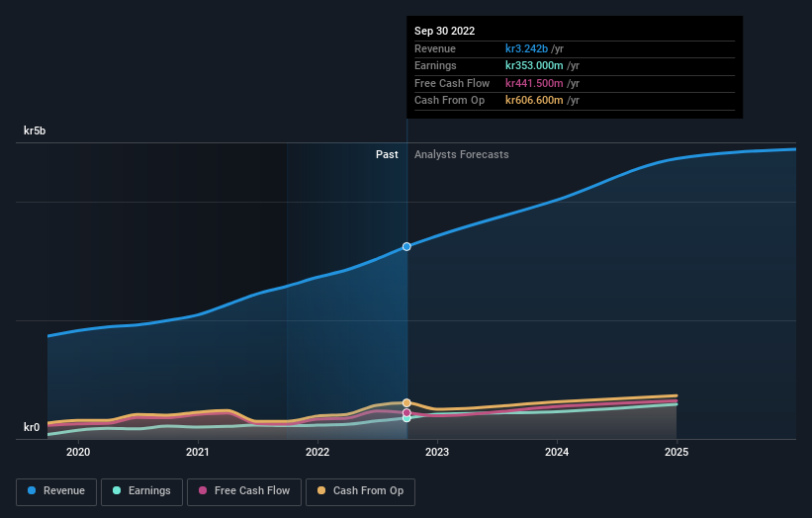812x518 pixels.
Task: Click the Past label
Action: pos(387,154)
